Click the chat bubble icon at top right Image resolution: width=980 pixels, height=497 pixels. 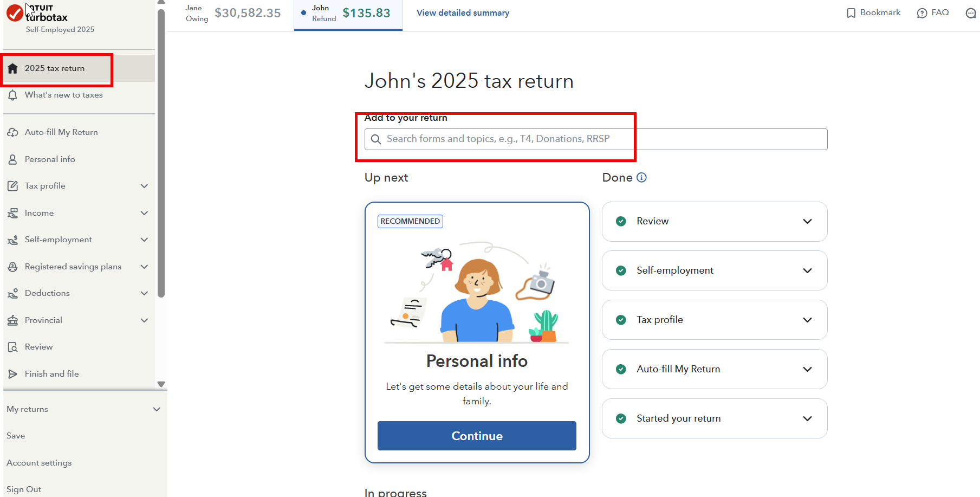click(x=971, y=13)
